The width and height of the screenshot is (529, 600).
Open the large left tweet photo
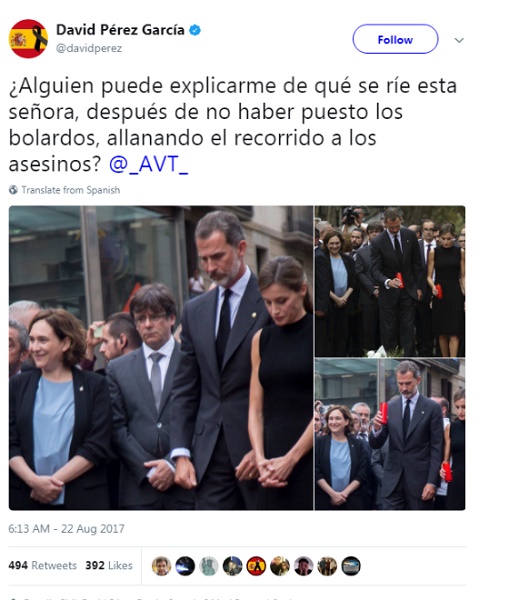[161, 358]
